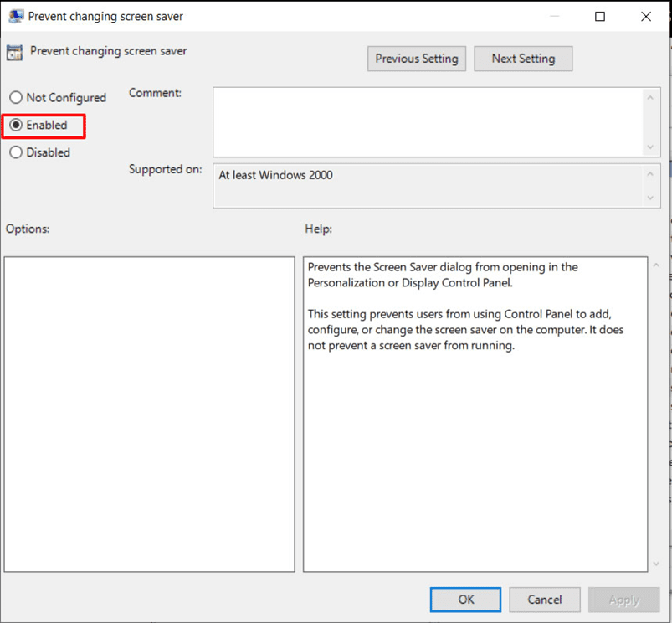Click the policy icon in the title bar
The height and width of the screenshot is (623, 672).
15,16
